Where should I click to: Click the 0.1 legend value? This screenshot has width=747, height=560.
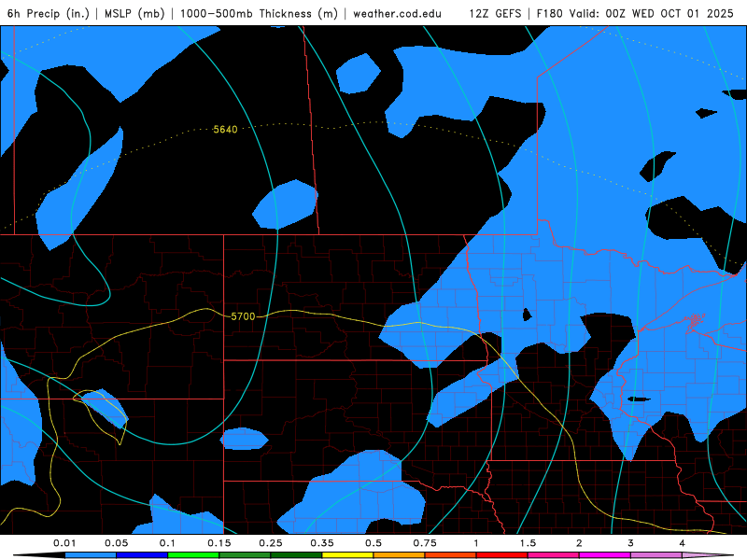click(x=167, y=543)
